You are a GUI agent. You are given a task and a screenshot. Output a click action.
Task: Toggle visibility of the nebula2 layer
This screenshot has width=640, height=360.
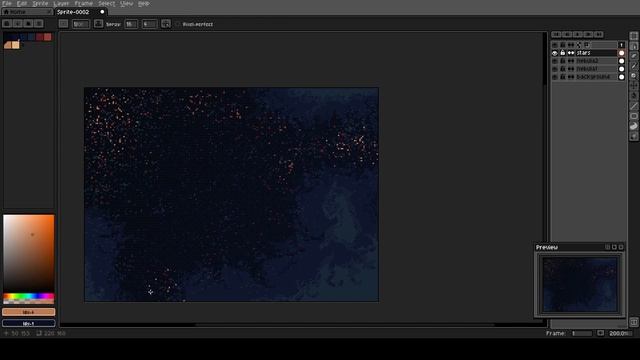[555, 61]
